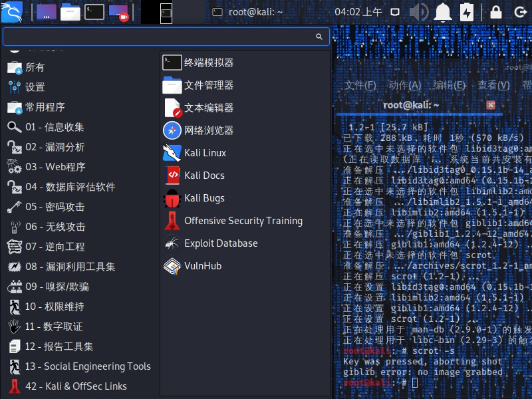Launch 网络浏览器 web browser

click(245, 130)
